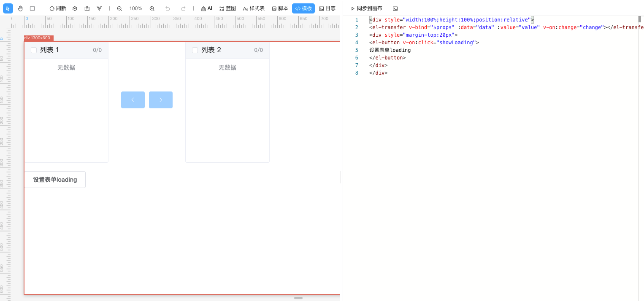Toggle the 模板 template view
The image size is (644, 301).
303,8
